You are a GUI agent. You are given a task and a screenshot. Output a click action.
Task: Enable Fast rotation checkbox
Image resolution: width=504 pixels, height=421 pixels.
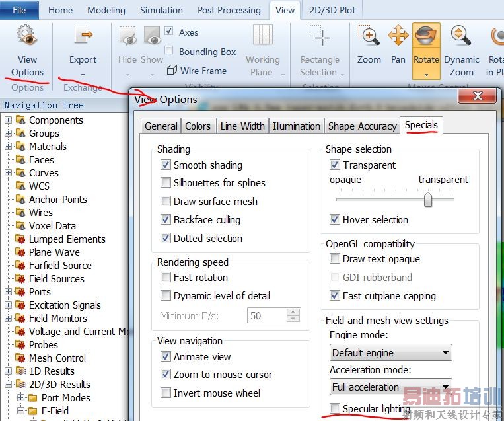click(x=166, y=277)
